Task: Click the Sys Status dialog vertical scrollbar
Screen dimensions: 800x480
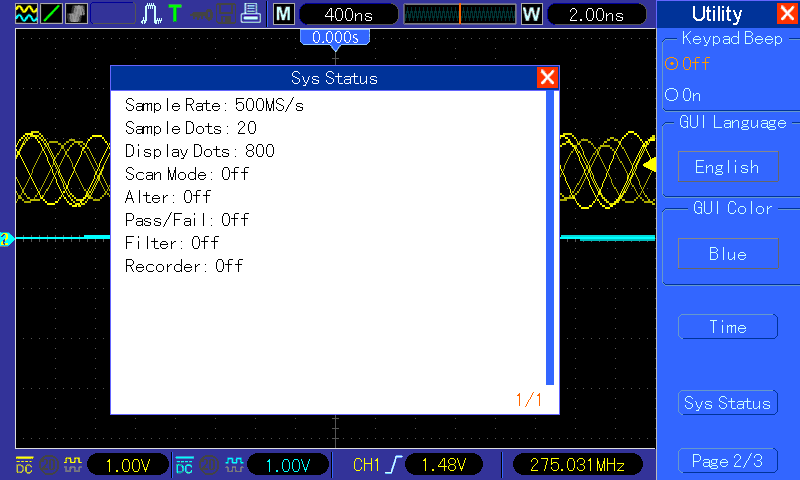Action: [550, 238]
